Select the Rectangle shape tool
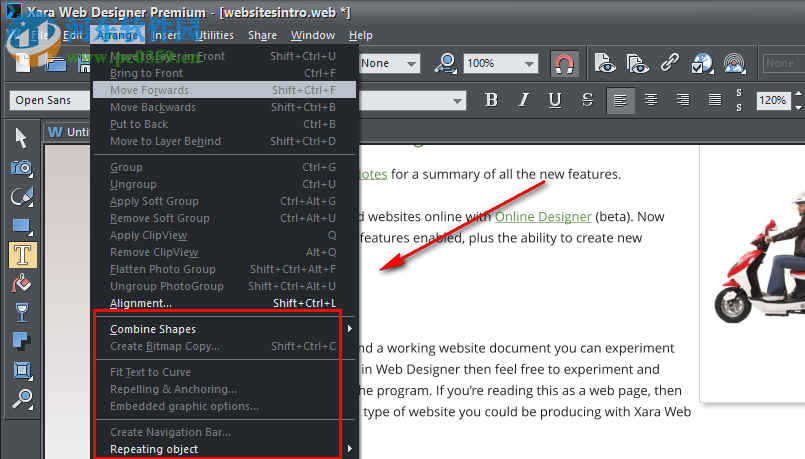Screen dimensions: 805x459 (22, 226)
